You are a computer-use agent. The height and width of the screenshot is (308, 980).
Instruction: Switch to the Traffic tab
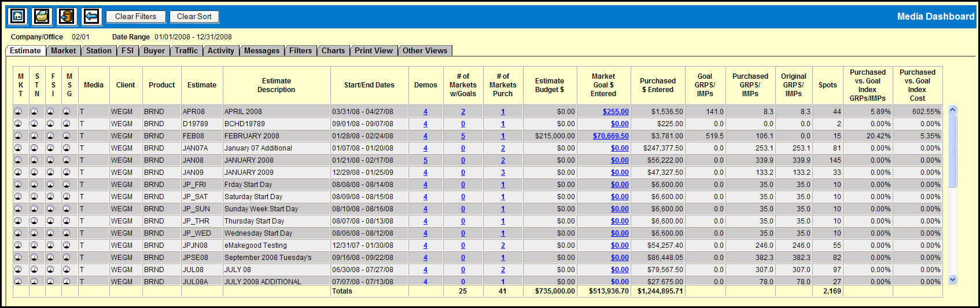coord(186,51)
